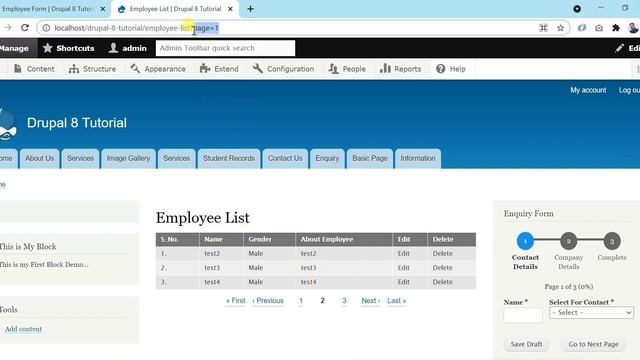The width and height of the screenshot is (640, 360).
Task: Focus the Name field in Enquiry Form
Action: pyautogui.click(x=523, y=315)
